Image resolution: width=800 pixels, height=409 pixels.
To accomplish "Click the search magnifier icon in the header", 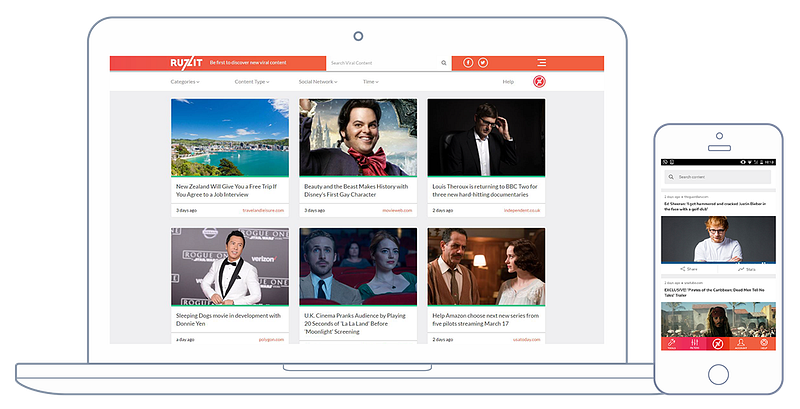I will coord(444,63).
